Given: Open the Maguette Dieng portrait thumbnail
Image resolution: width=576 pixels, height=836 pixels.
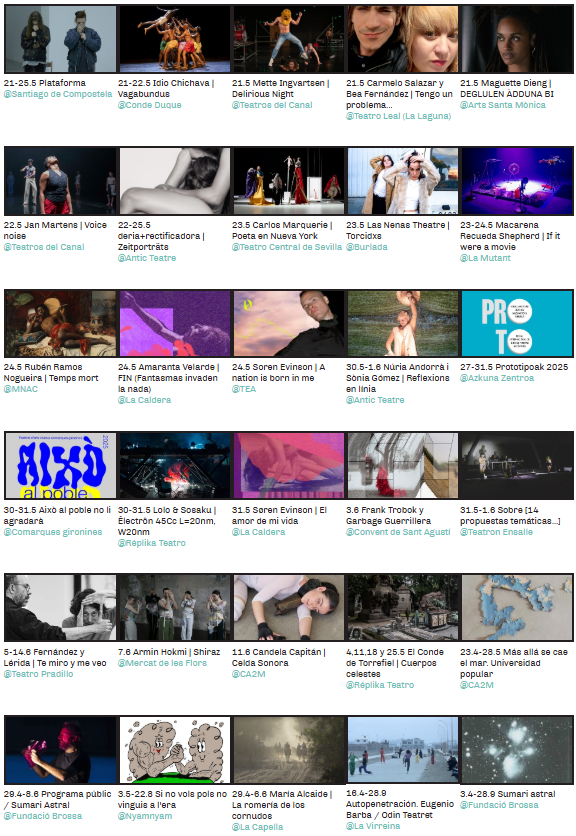Looking at the screenshot, I should click(517, 39).
